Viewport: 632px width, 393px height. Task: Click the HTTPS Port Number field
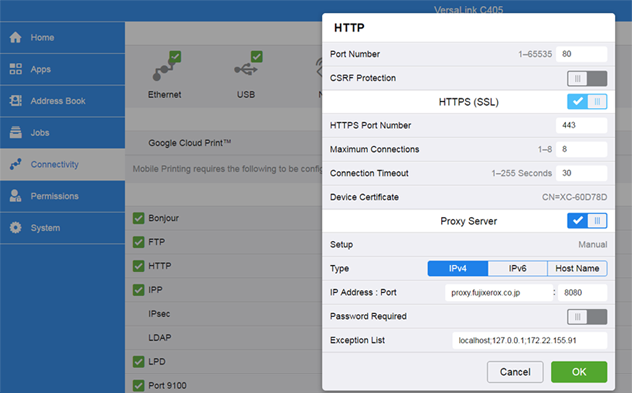[581, 125]
